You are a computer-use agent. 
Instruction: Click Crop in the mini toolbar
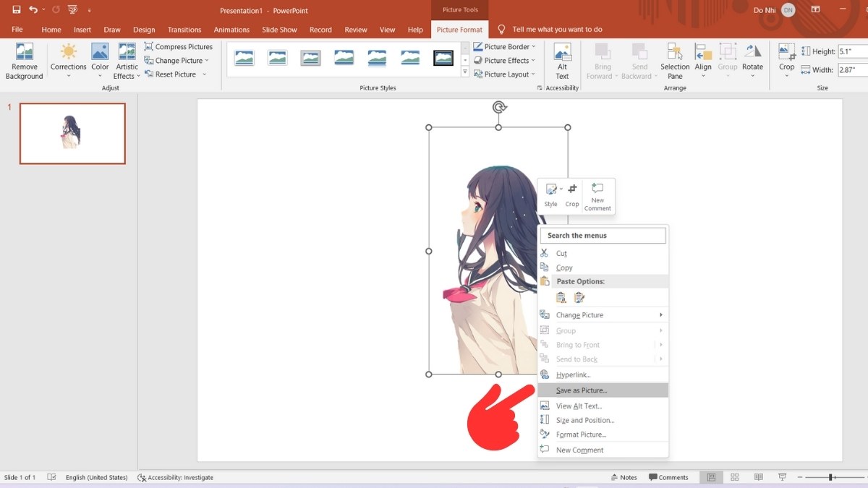572,195
